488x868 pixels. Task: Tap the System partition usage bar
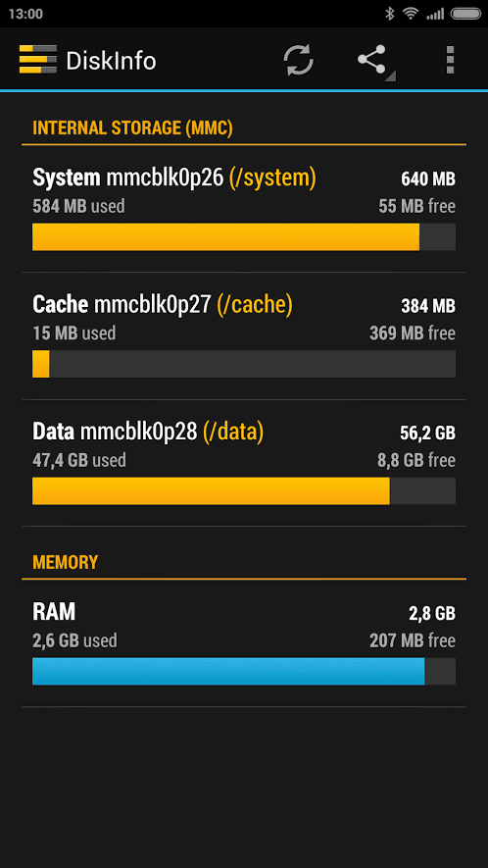point(244,237)
